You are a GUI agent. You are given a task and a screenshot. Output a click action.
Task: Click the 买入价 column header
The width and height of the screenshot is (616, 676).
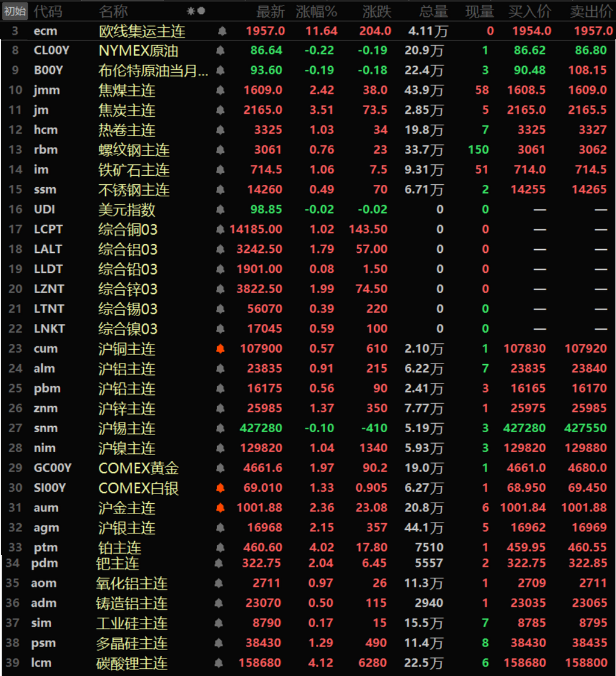(529, 11)
